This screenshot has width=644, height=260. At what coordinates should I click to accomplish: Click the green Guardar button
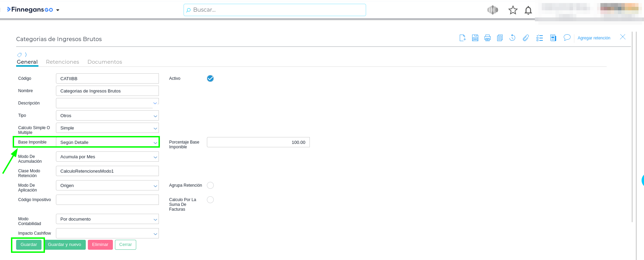29,245
